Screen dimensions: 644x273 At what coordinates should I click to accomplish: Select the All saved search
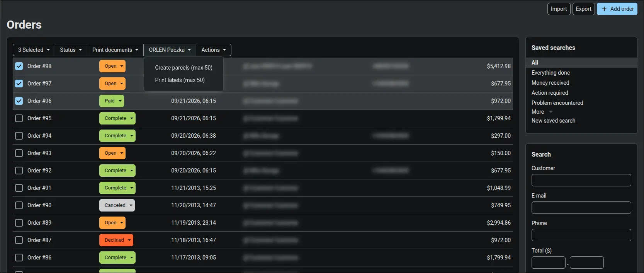pos(581,63)
